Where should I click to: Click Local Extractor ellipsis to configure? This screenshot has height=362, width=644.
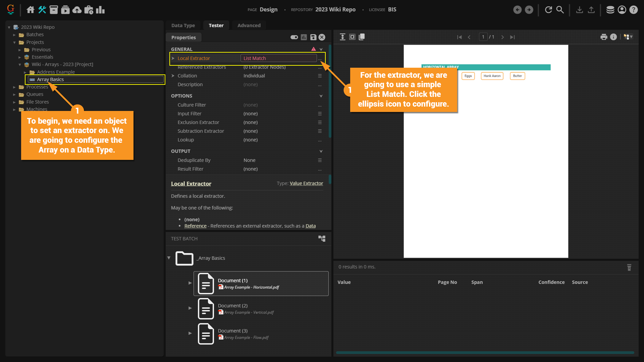tap(320, 59)
